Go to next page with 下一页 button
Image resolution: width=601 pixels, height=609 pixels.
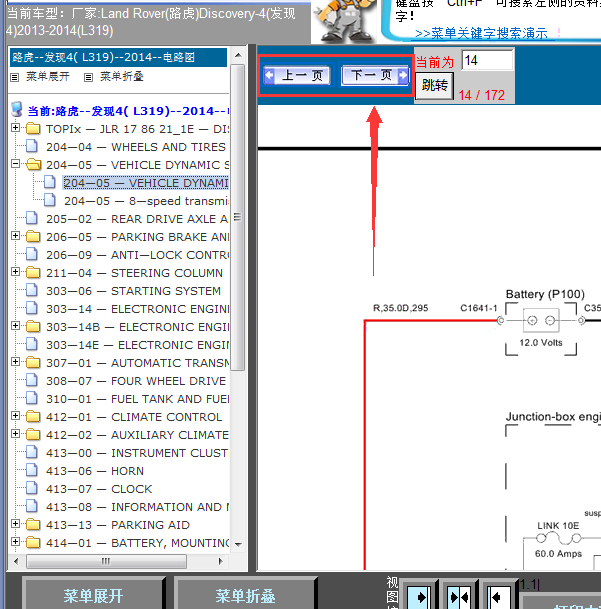tap(375, 75)
